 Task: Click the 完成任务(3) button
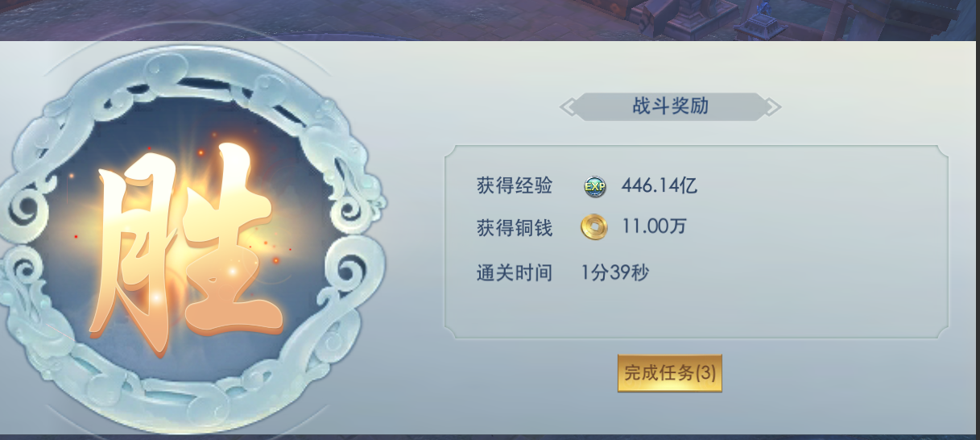(x=670, y=373)
